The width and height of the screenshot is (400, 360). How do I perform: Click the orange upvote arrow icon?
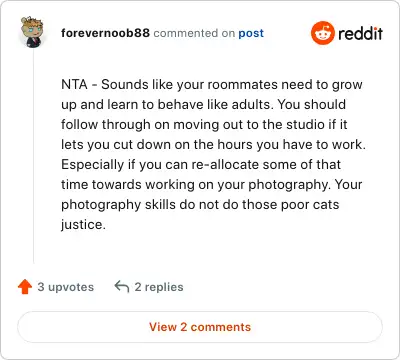click(25, 287)
